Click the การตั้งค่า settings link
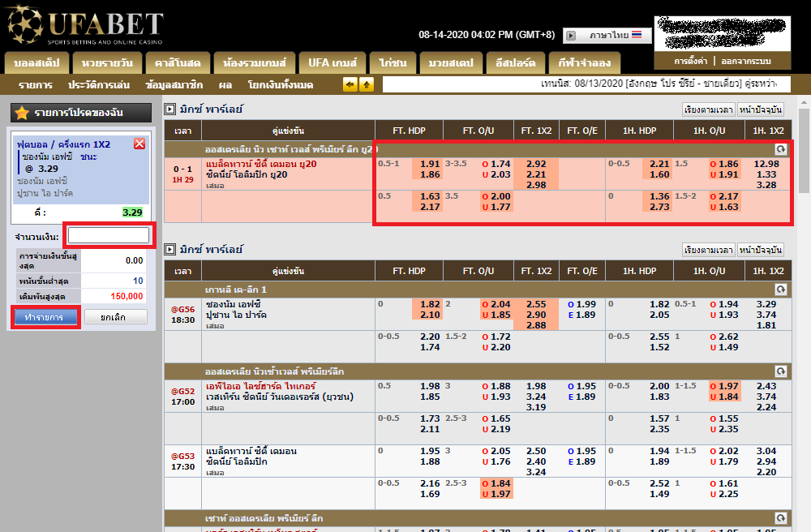 690,61
